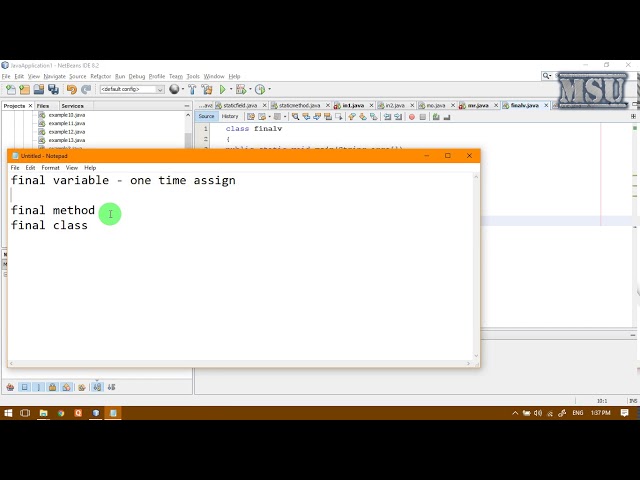The height and width of the screenshot is (480, 640).
Task: Expand the Run Project dropdown arrow
Action: click(x=231, y=89)
